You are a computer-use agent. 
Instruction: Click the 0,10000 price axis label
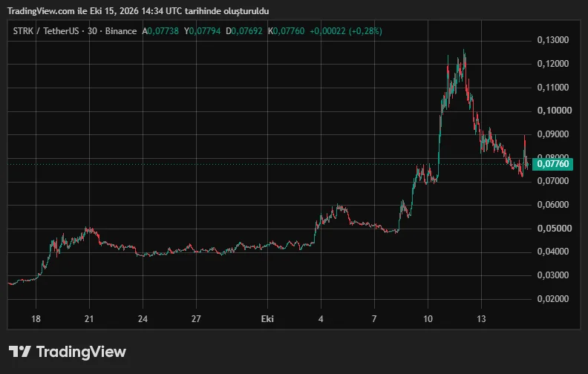[555, 111]
